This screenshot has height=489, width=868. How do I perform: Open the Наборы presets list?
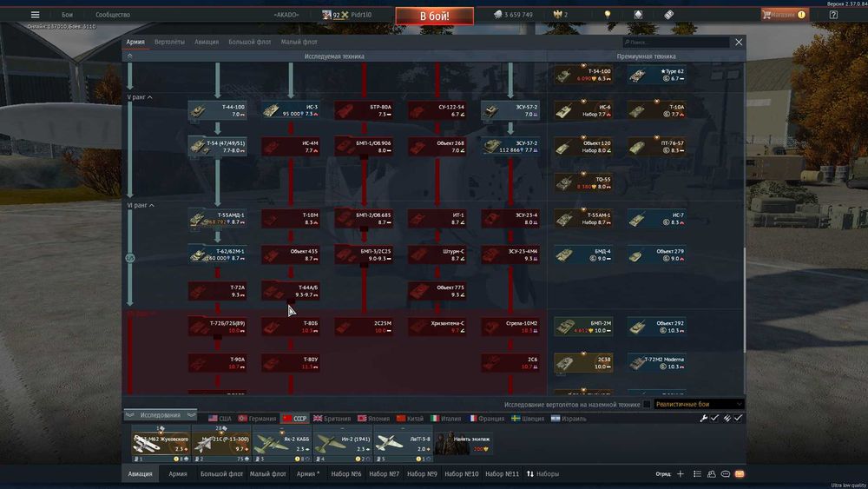(542, 474)
